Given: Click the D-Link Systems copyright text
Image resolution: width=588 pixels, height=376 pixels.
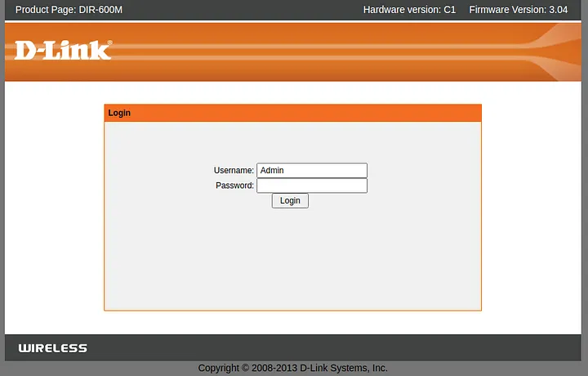Looking at the screenshot, I should 292,368.
